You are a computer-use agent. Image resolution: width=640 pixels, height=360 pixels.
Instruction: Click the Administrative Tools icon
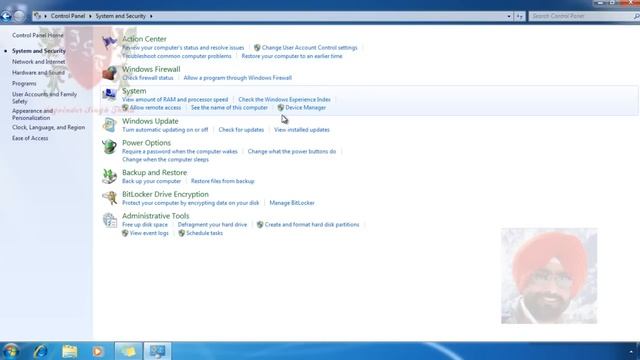[x=109, y=220]
